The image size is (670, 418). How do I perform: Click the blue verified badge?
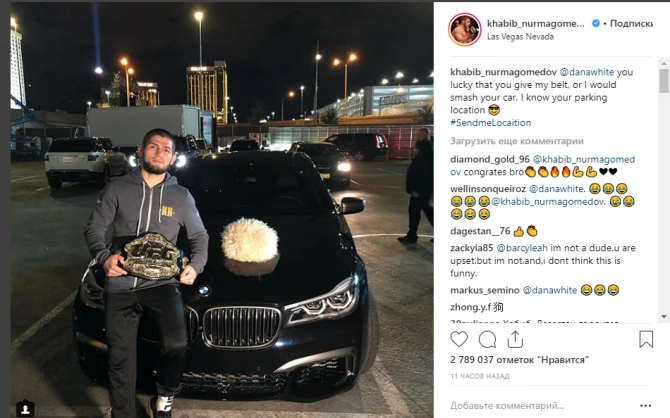tap(595, 24)
